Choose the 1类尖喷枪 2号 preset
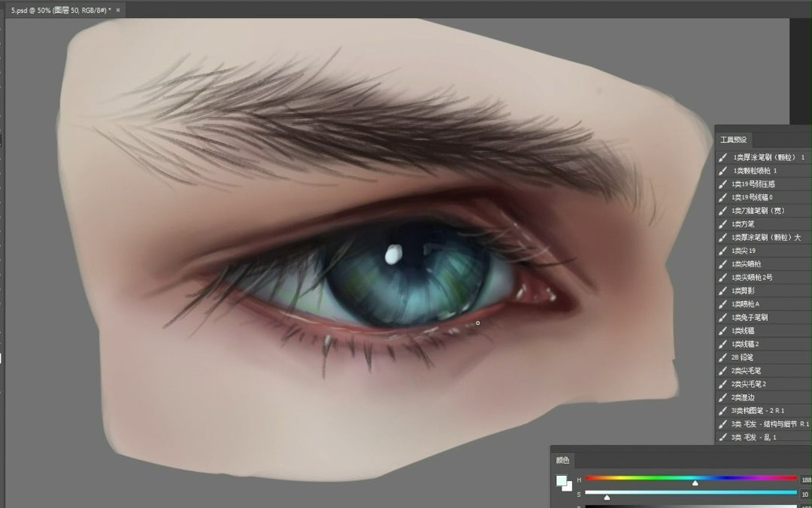Screen dimensions: 812x508 (764, 277)
